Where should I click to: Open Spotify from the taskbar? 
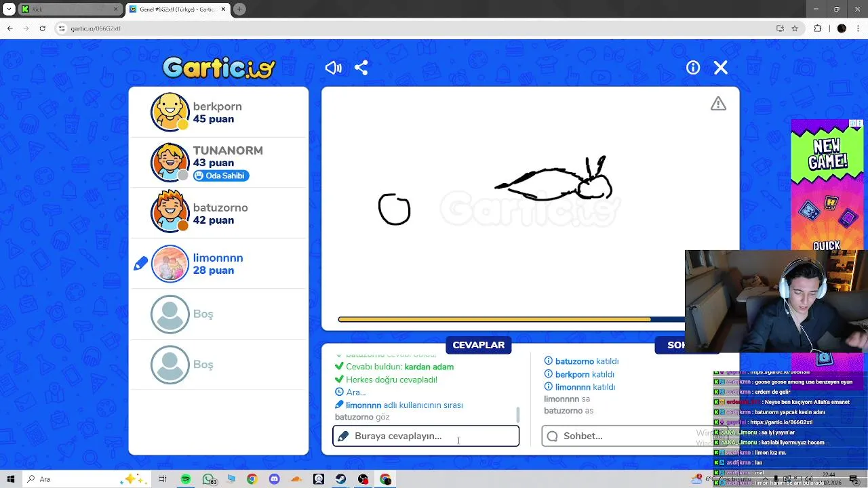186,479
